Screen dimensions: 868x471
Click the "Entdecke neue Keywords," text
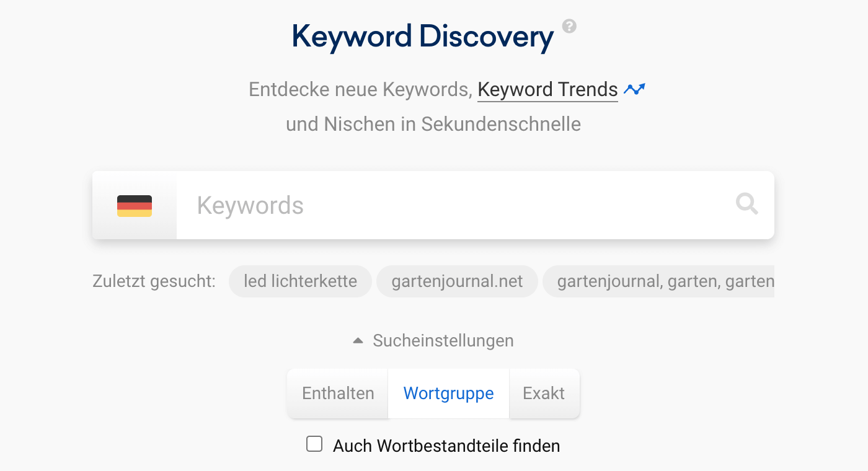[360, 90]
